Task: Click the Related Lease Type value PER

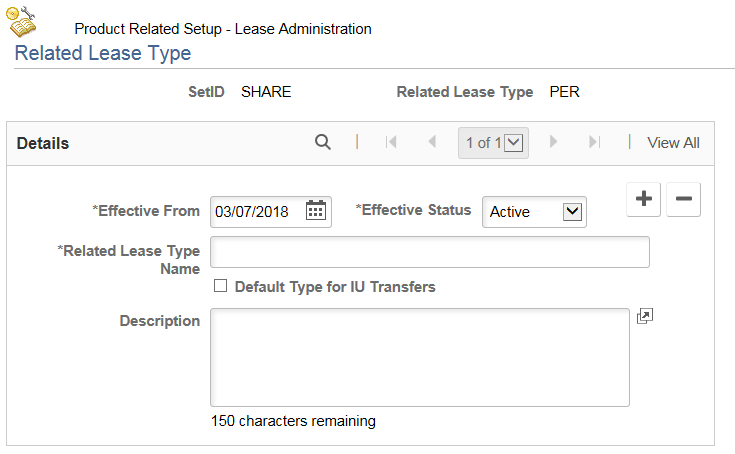Action: (564, 92)
